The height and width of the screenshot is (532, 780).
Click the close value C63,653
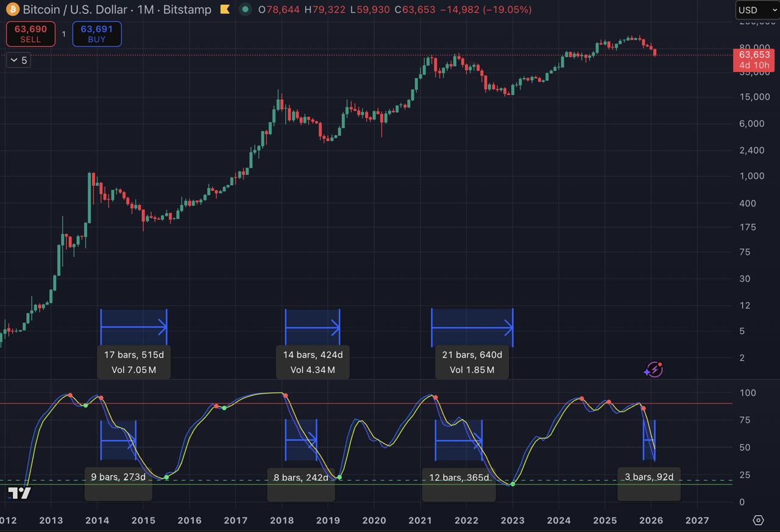414,10
